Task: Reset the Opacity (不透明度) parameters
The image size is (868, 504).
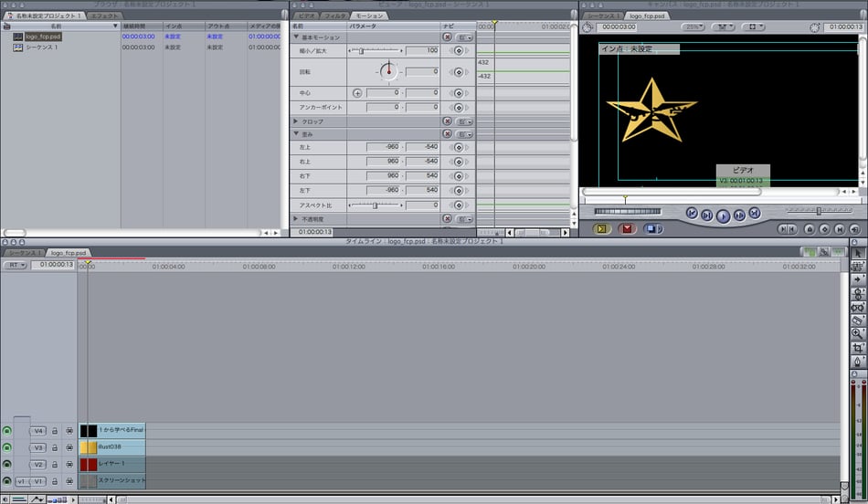Action: pos(448,218)
